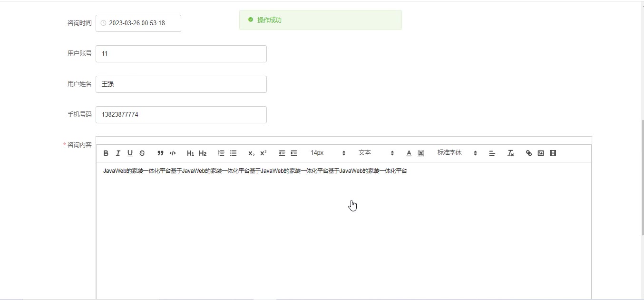The height and width of the screenshot is (300, 644).
Task: Insert a code block
Action: (173, 153)
